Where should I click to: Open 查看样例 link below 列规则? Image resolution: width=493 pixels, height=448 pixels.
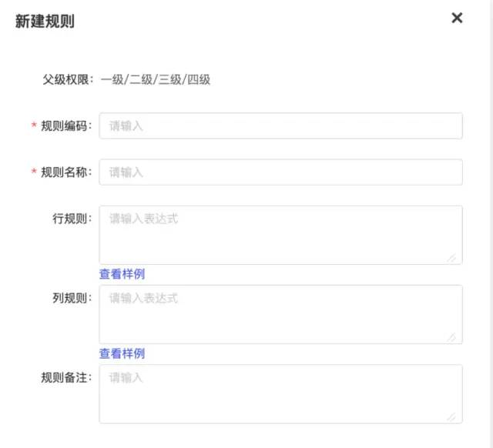[x=122, y=353]
